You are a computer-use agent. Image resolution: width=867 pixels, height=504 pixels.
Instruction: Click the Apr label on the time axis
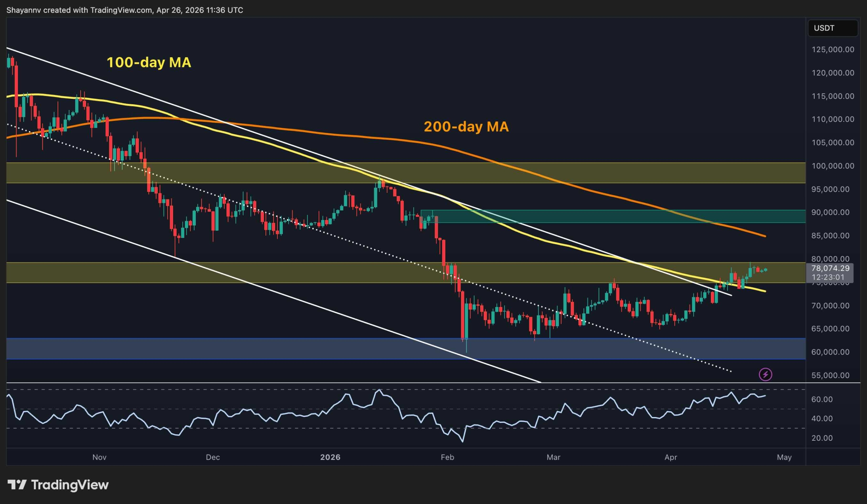[670, 457]
